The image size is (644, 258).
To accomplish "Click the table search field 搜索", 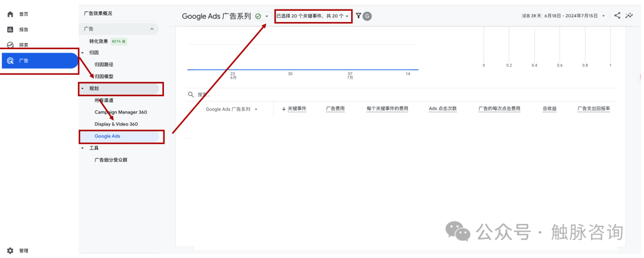I will [x=401, y=94].
